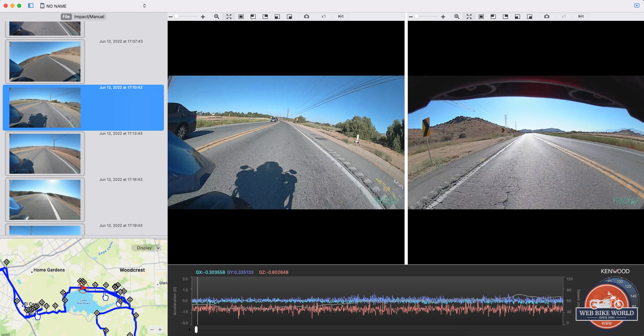Select top-right picture-in-picture layout, right toolbar
644x336 pixels.
click(x=505, y=16)
